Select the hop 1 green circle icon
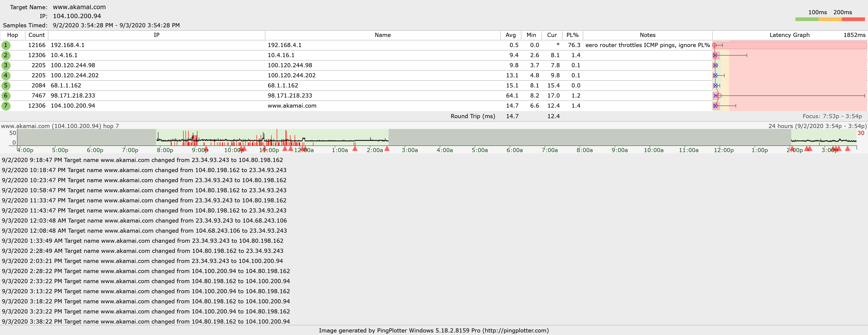The height and width of the screenshot is (335, 868). point(6,45)
